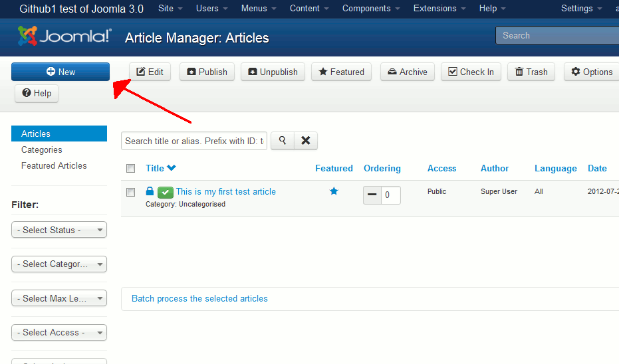Click the magnifier search button in filter bar
619x364 pixels.
[x=283, y=141]
